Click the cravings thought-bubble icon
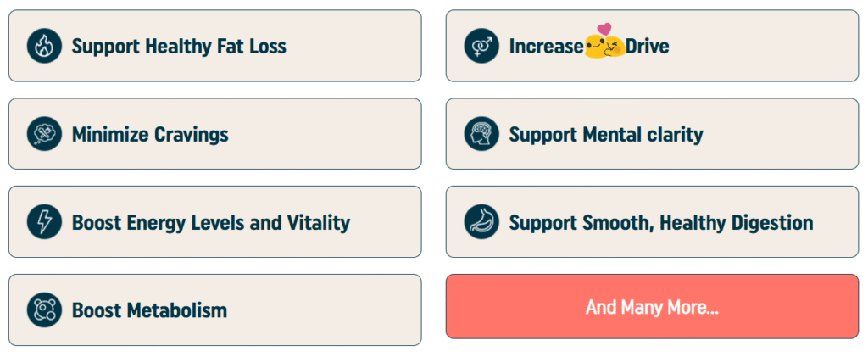Screen dimensions: 868x357 coord(44,134)
